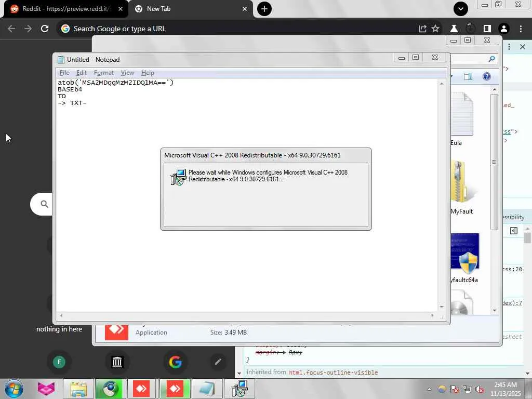Open the Chrome three-dot menu
The image size is (532, 399).
[x=521, y=29]
